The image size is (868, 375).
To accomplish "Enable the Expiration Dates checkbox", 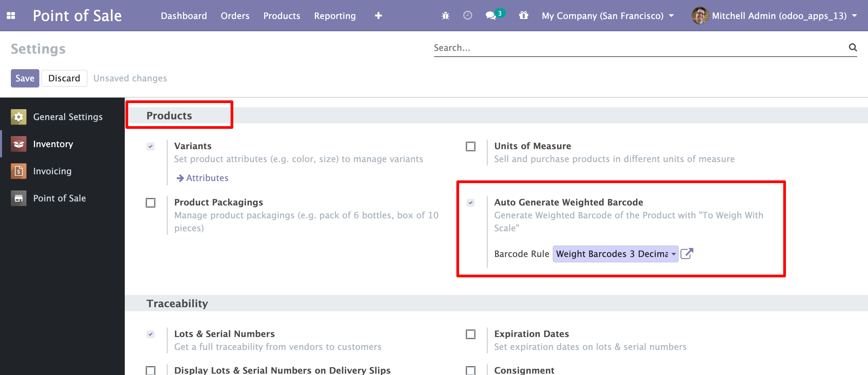I will (x=471, y=334).
